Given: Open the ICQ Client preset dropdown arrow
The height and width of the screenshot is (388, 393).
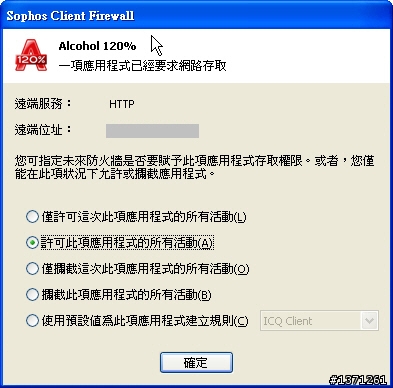Looking at the screenshot, I should pos(369,321).
